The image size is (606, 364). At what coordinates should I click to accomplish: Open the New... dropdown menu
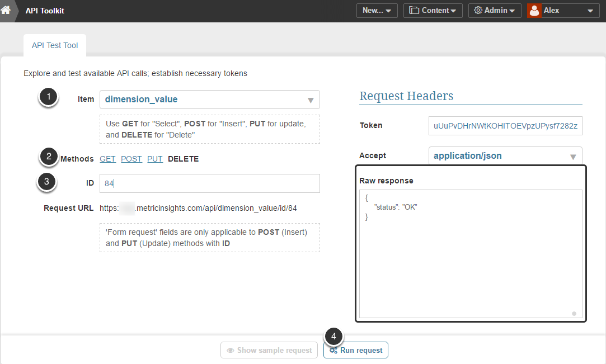click(x=377, y=11)
